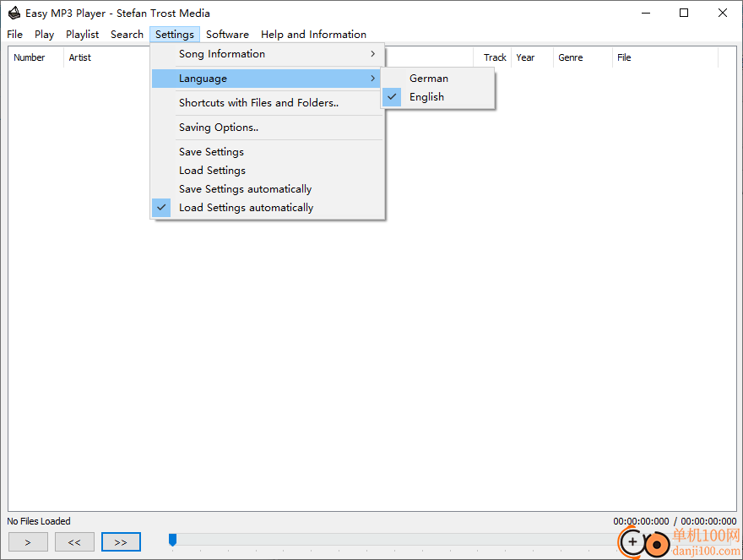
Task: Click the previous track button
Action: (74, 542)
